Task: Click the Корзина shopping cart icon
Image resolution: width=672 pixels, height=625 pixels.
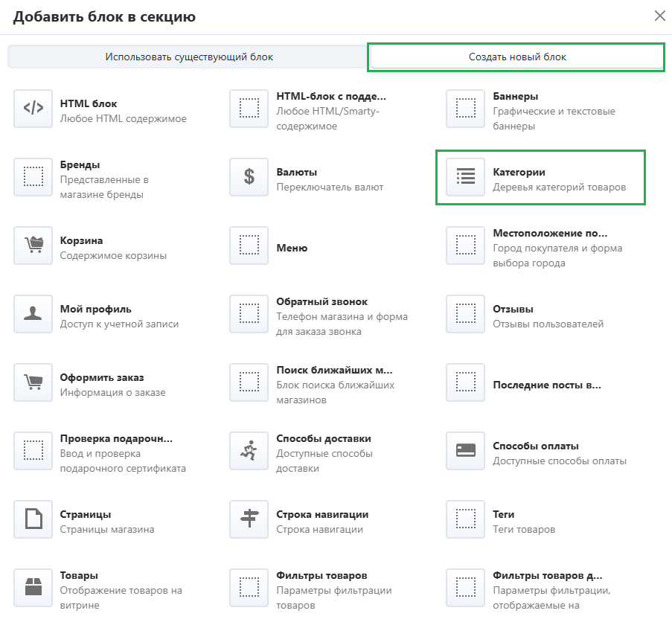Action: tap(33, 246)
